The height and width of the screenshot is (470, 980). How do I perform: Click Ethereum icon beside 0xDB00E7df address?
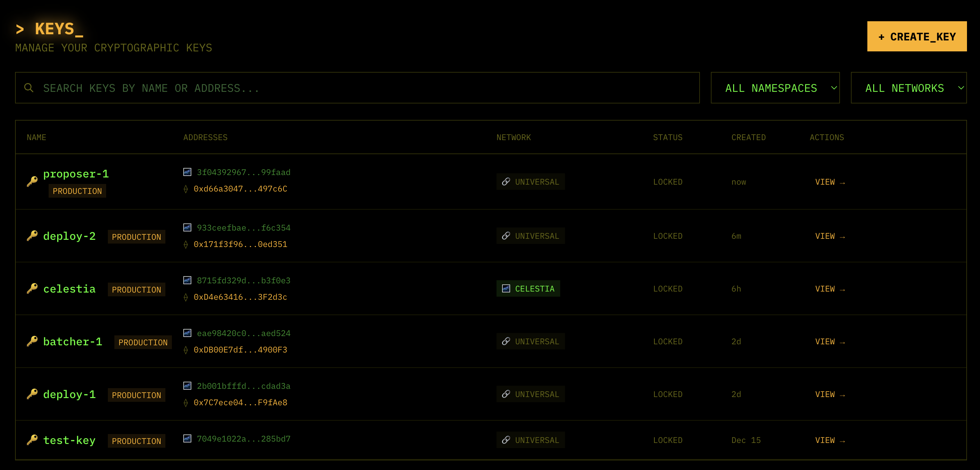click(186, 350)
